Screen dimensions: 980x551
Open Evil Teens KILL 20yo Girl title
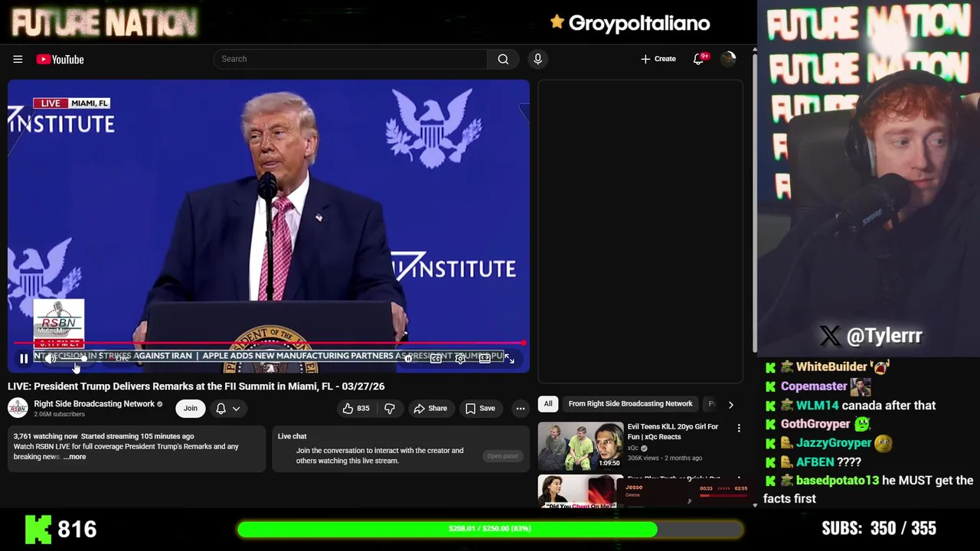point(673,432)
